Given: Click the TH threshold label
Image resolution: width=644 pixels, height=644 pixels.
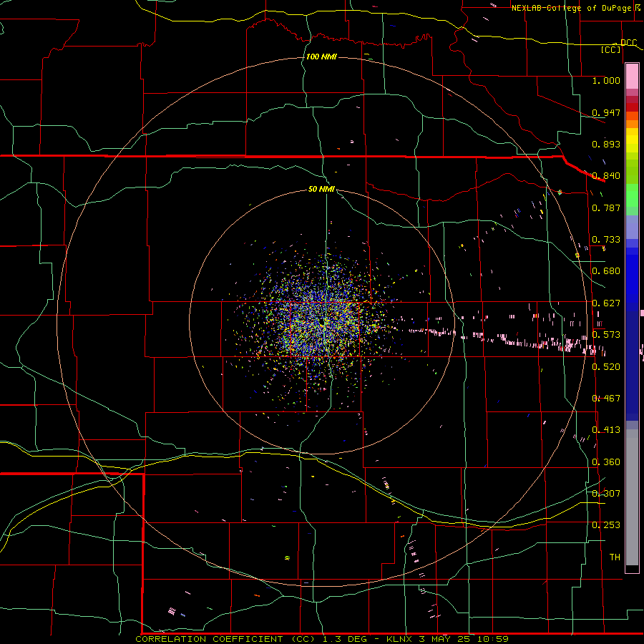Looking at the screenshot, I should coord(615,557).
